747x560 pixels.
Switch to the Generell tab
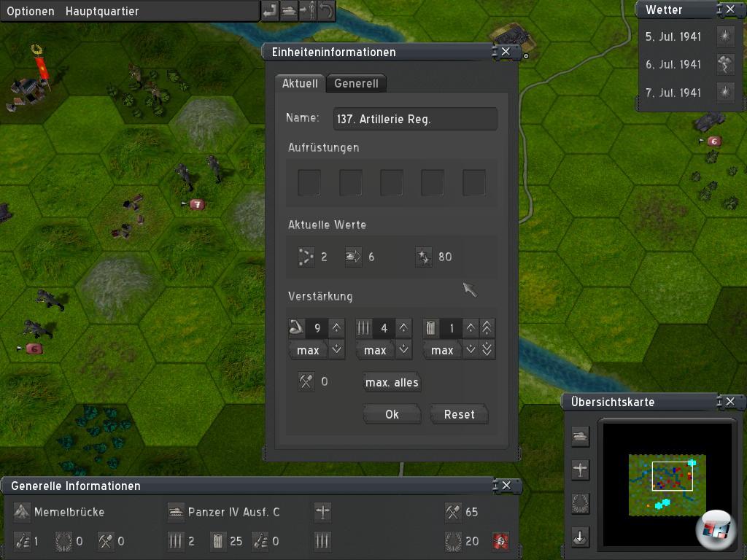(356, 83)
